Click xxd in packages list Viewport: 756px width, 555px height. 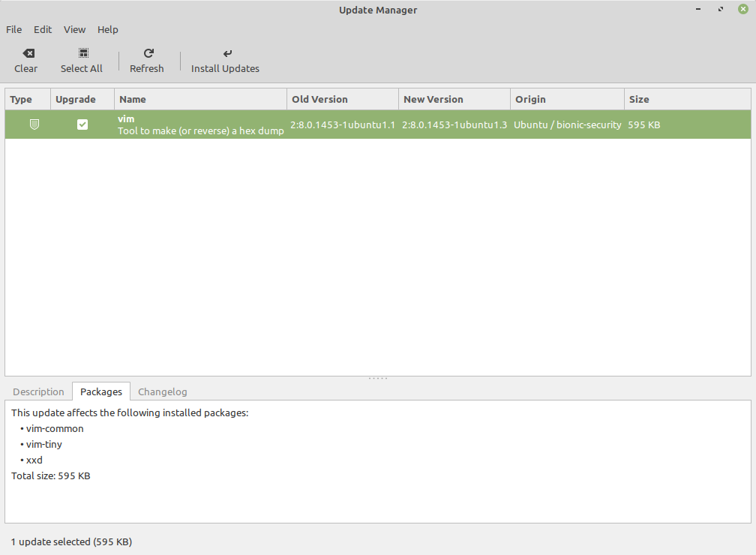34,460
